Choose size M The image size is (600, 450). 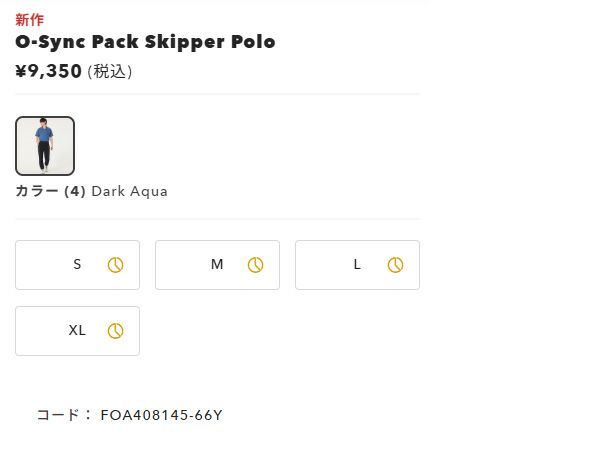tap(217, 265)
